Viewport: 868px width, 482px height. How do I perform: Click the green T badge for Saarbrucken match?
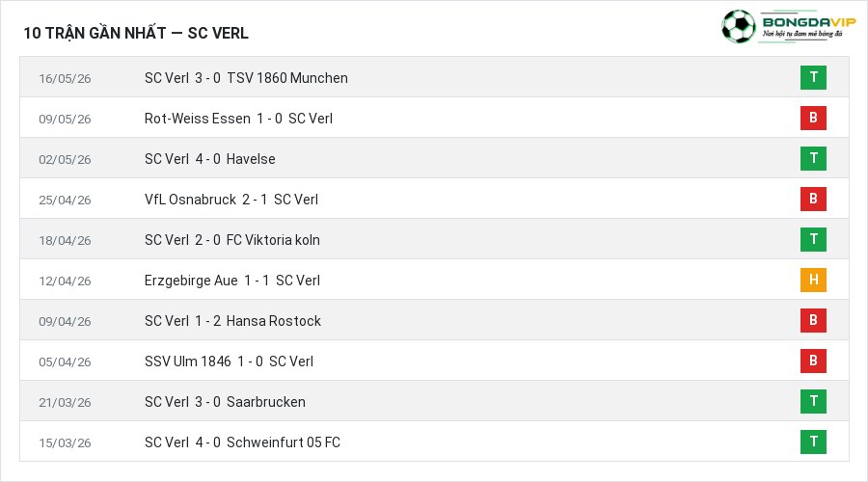point(813,401)
